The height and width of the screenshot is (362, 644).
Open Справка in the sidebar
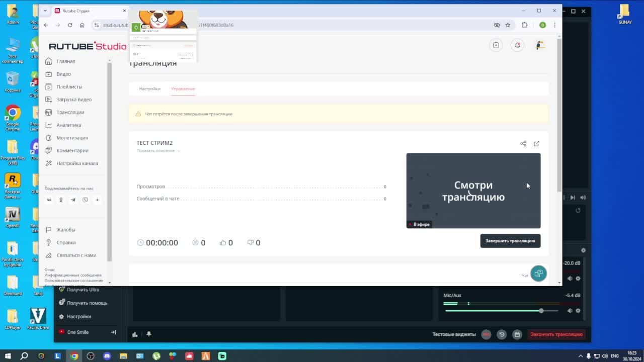tap(60, 242)
